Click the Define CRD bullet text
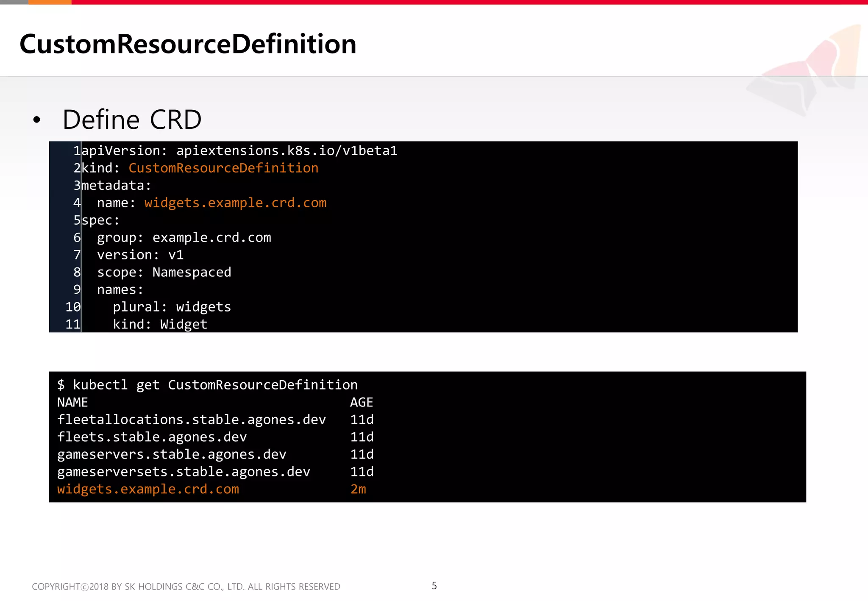The image size is (868, 601). 132,120
